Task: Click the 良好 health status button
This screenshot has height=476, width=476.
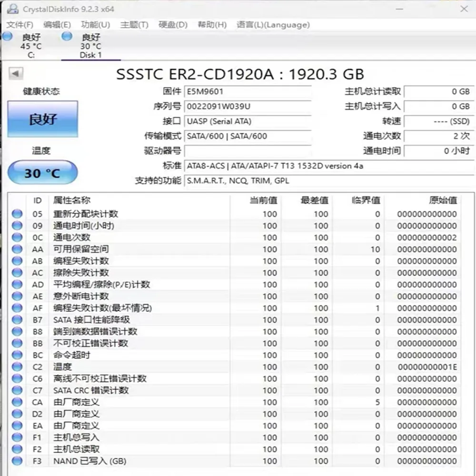Action: (x=43, y=119)
